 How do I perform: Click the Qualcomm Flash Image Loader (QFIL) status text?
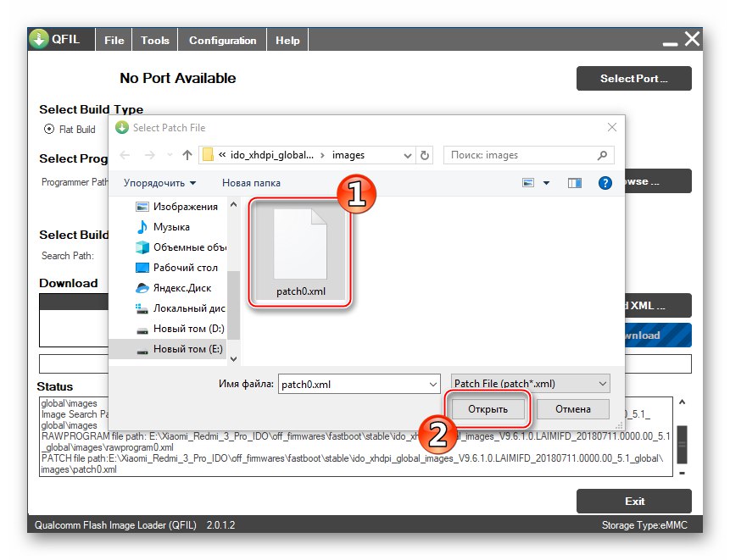115,525
